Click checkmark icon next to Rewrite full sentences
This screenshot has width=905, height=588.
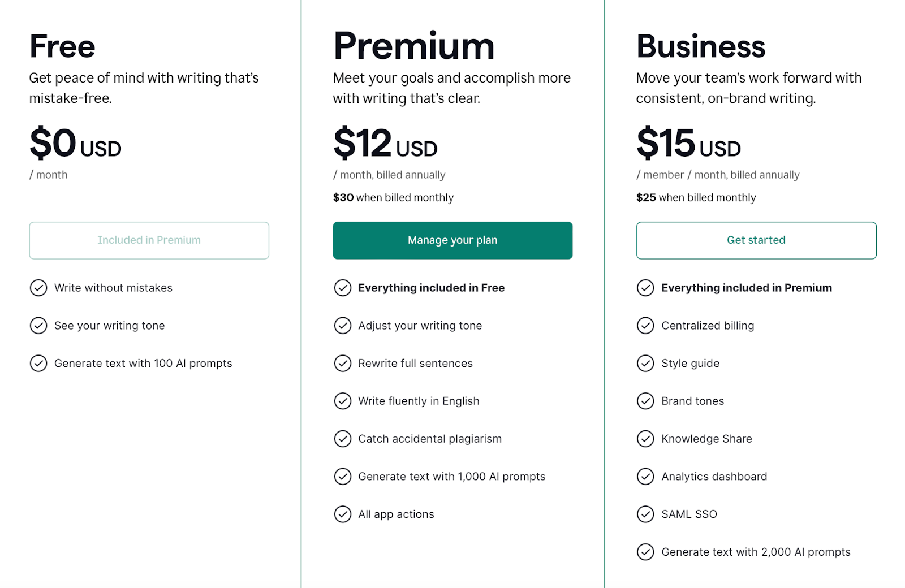point(343,363)
